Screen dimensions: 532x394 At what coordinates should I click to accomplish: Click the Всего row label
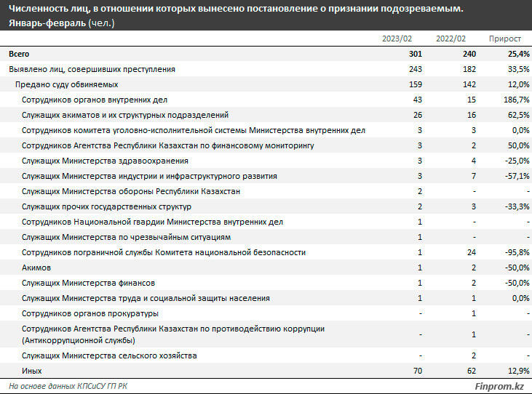point(20,54)
